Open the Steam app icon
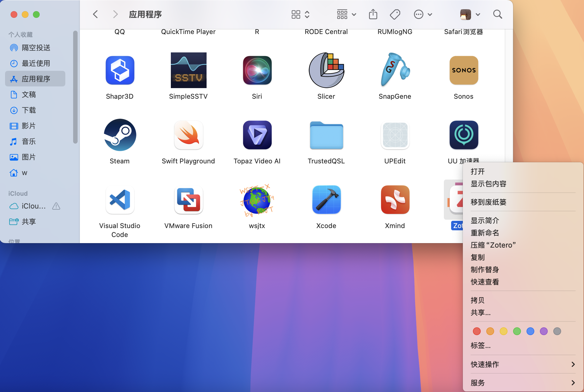This screenshot has height=392, width=584. [120, 135]
